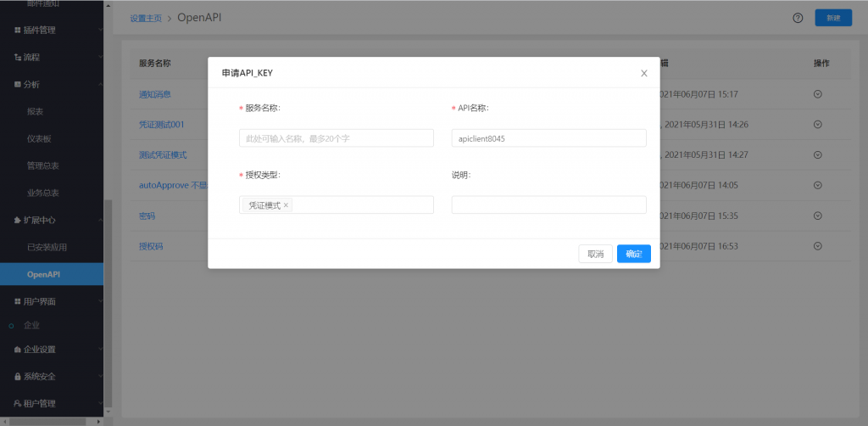Collapse the 分析 sidebar section

click(51, 84)
